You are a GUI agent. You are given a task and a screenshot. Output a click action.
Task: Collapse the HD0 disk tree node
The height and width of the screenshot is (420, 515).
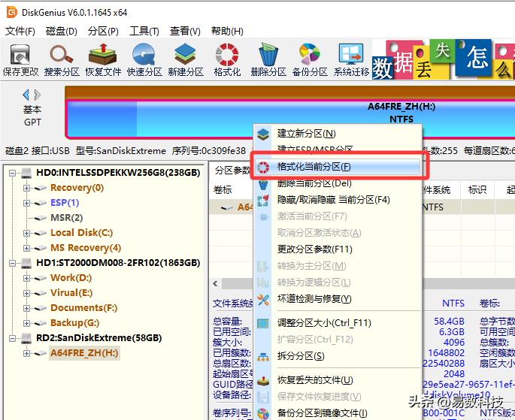coord(12,173)
